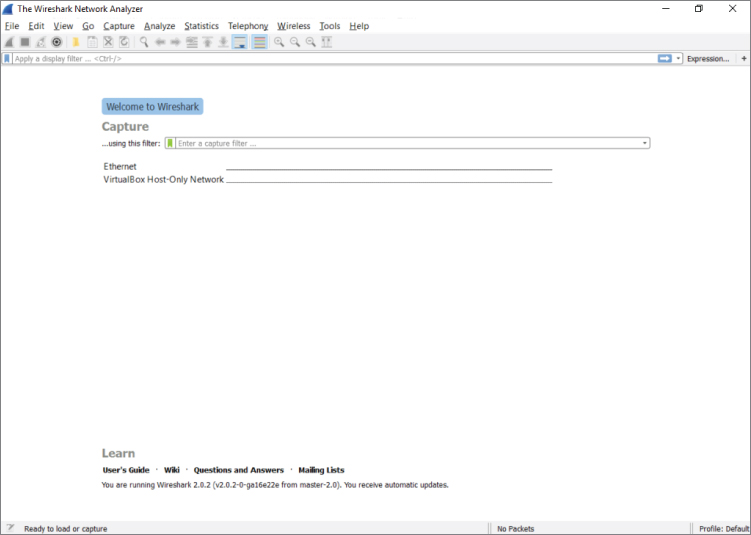Click the Close capture file icon
The width and height of the screenshot is (751, 535).
pos(108,42)
